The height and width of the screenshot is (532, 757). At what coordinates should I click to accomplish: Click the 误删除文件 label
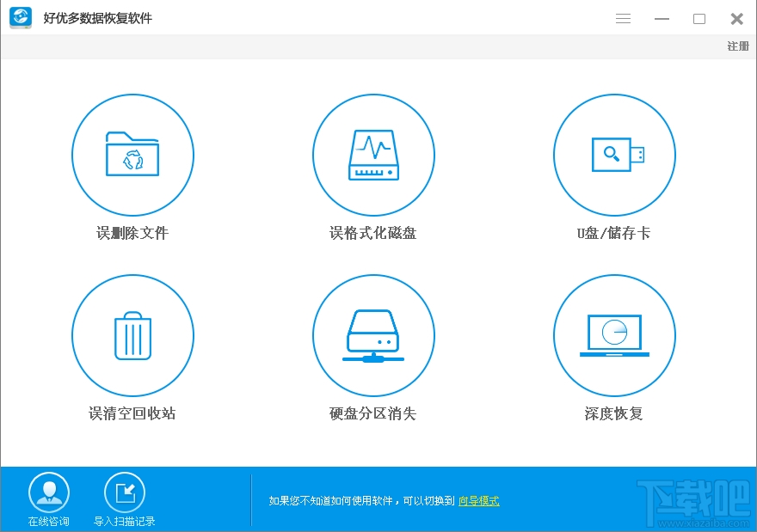(x=132, y=234)
